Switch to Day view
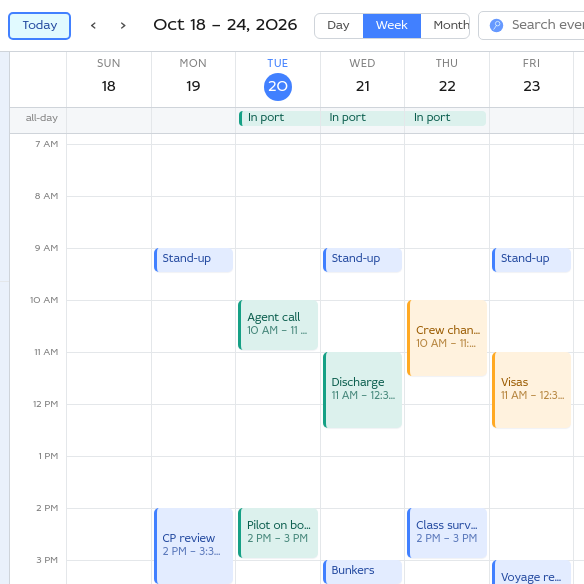Screen dimensions: 584x584 click(339, 26)
